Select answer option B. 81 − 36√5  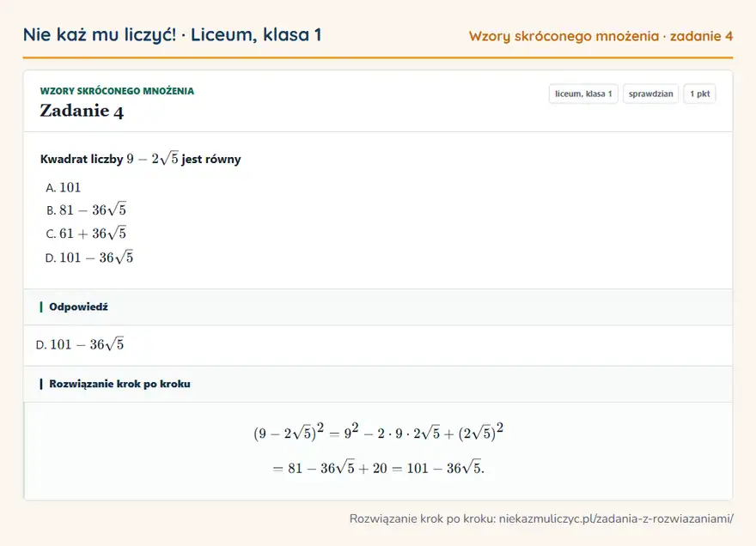click(x=86, y=209)
